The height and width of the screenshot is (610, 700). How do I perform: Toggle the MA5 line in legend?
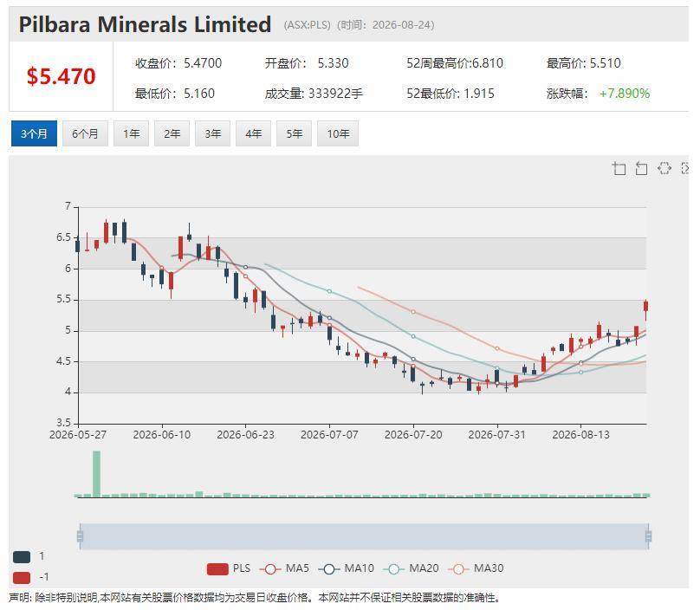tap(284, 568)
